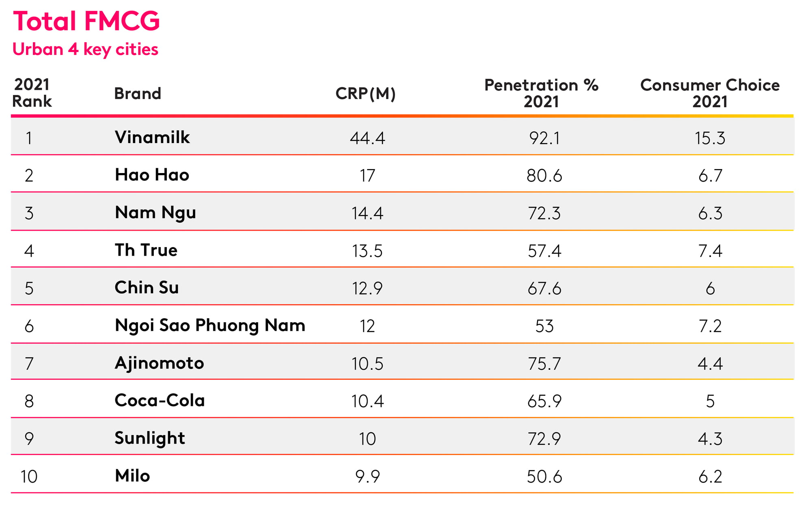Click the Milo brand cell

pos(132,476)
